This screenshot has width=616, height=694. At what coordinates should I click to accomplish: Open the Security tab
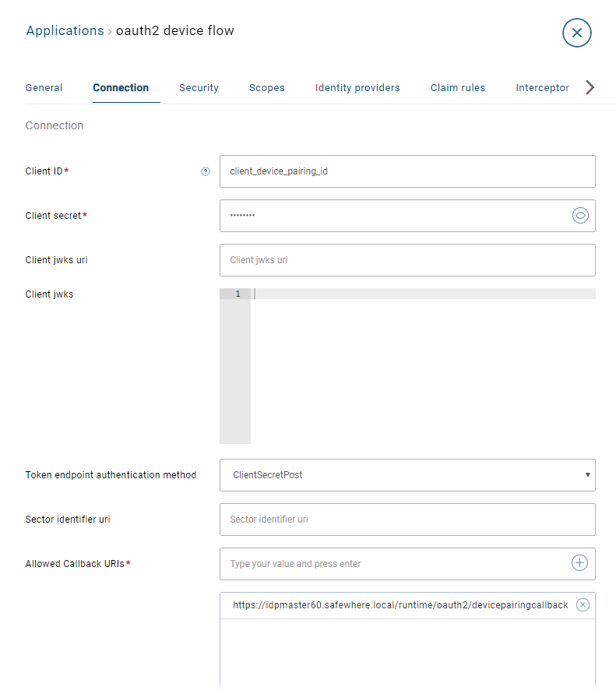tap(199, 88)
